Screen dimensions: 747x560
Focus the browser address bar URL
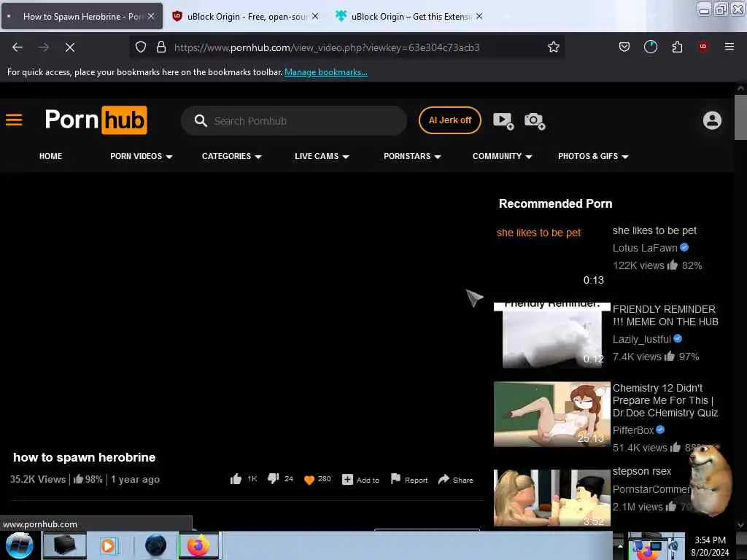click(x=327, y=47)
